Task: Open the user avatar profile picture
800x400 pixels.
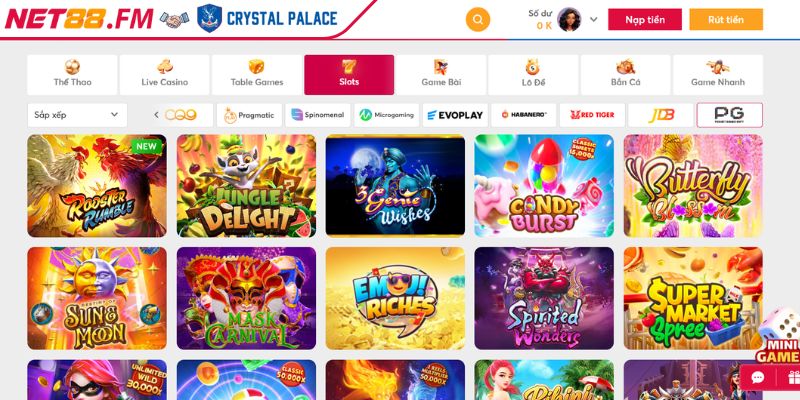Action: pyautogui.click(x=569, y=19)
